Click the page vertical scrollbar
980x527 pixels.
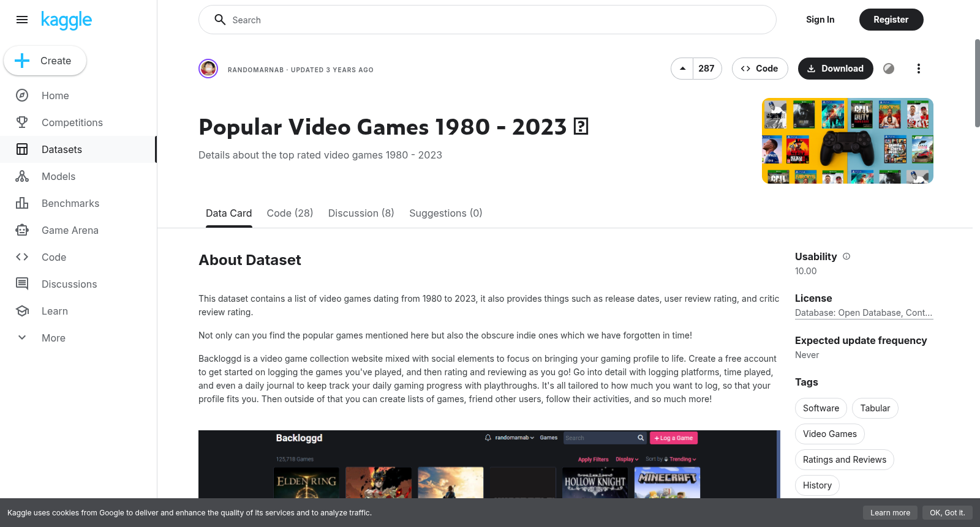[x=977, y=83]
